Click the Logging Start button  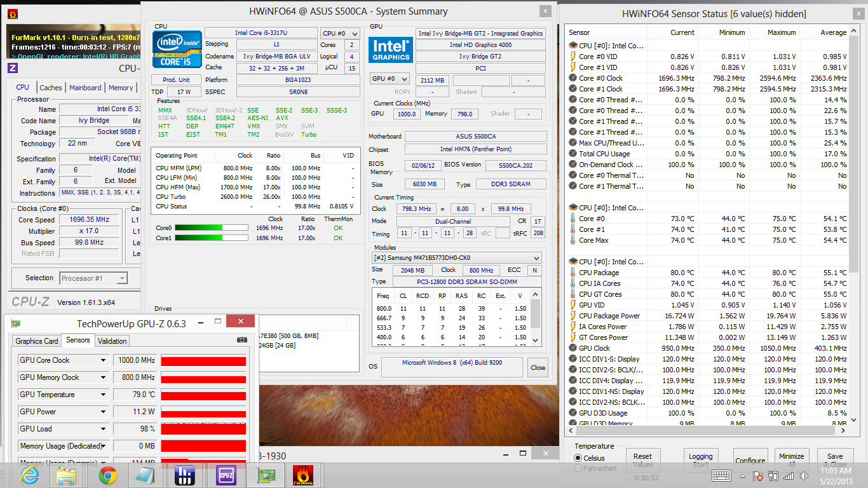700,460
